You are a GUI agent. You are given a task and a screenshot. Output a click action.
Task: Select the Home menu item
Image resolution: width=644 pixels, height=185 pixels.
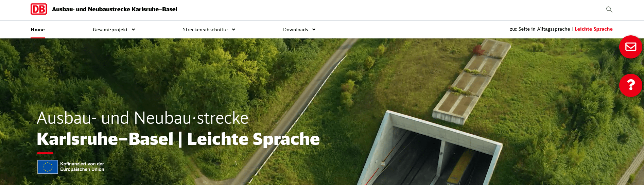click(x=38, y=30)
